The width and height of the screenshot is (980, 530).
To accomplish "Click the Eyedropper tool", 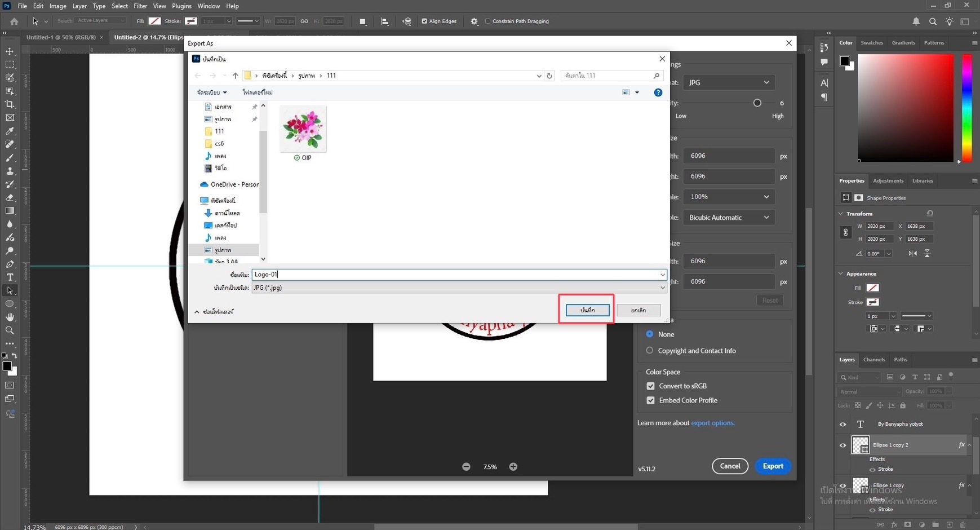I will point(10,131).
